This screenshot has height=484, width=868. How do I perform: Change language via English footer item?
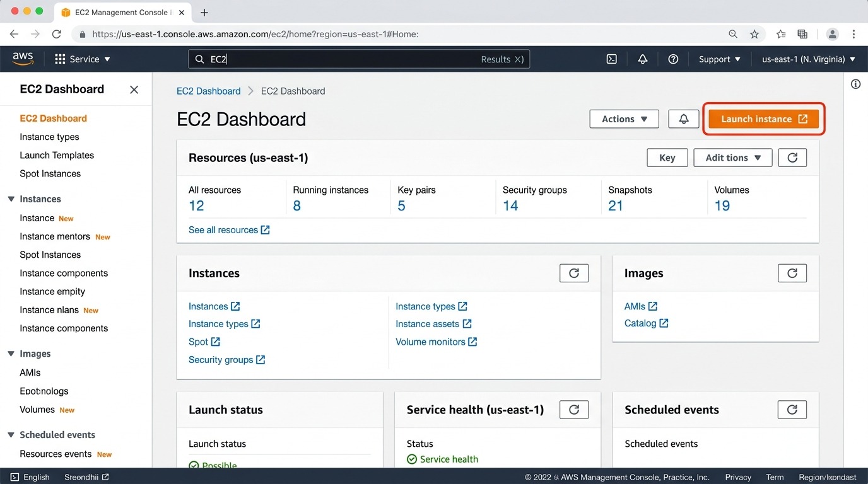click(x=30, y=477)
